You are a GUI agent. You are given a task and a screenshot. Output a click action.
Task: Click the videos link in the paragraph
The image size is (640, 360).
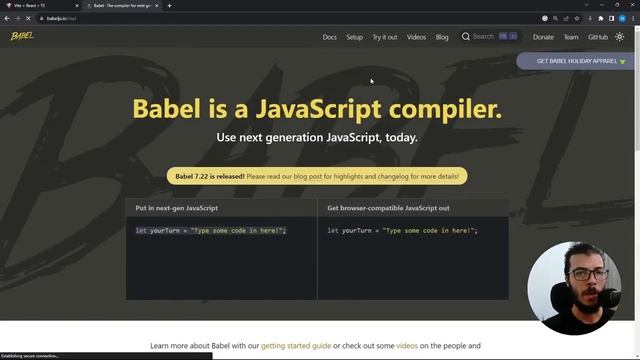point(407,346)
